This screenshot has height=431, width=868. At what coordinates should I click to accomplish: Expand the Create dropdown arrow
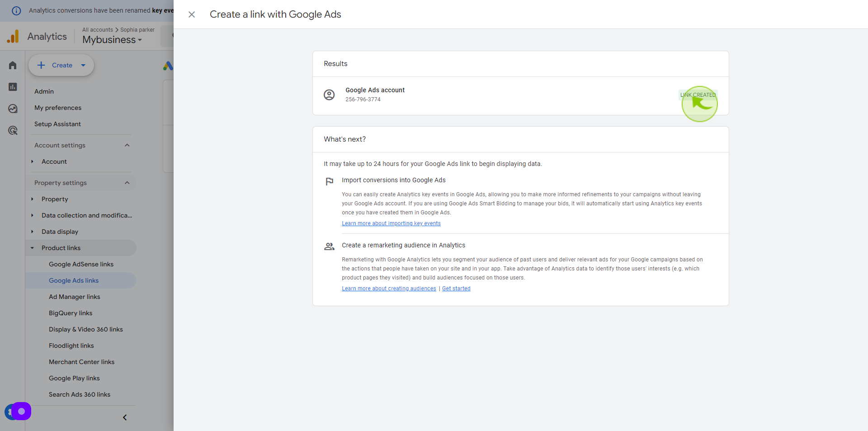83,65
